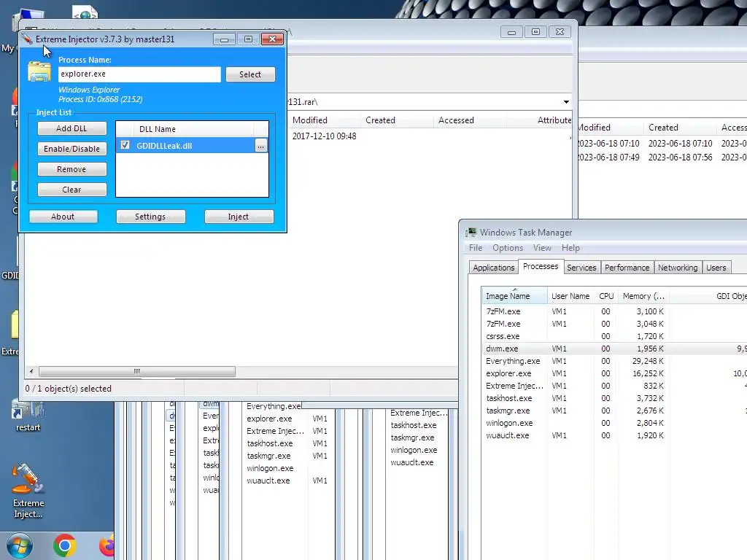Screen dimensions: 747x560
Task: Select the file row modified 2017-12-10 09:48
Action: tap(429, 136)
